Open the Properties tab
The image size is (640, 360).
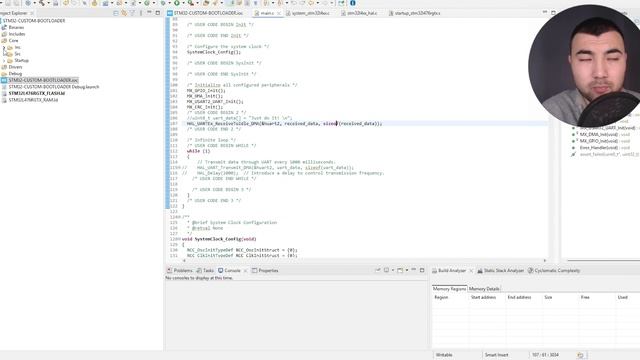click(x=265, y=271)
